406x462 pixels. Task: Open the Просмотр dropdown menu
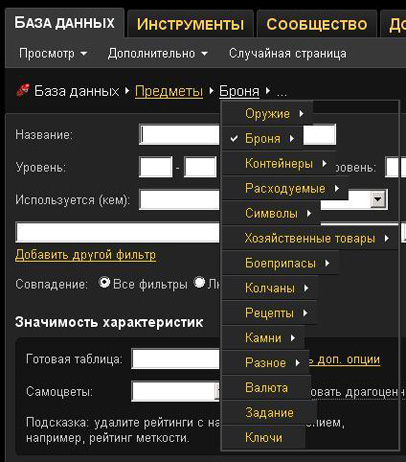pyautogui.click(x=53, y=54)
